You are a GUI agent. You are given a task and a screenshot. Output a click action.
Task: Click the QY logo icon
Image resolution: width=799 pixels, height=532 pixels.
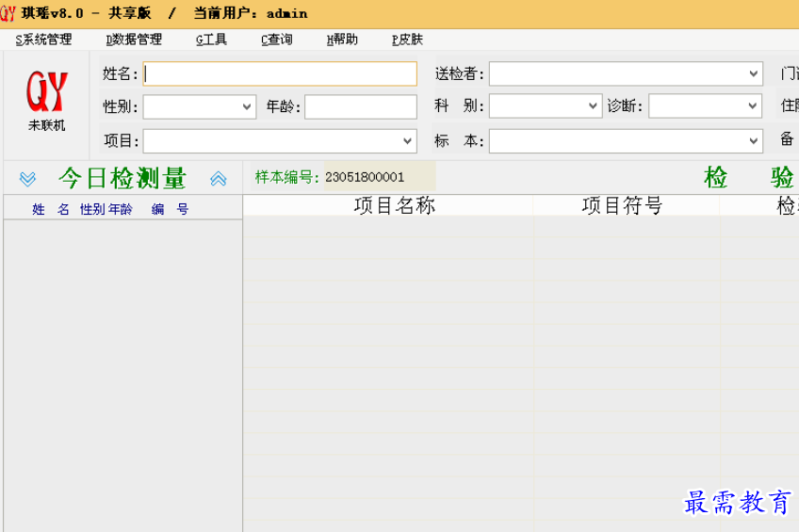point(46,92)
